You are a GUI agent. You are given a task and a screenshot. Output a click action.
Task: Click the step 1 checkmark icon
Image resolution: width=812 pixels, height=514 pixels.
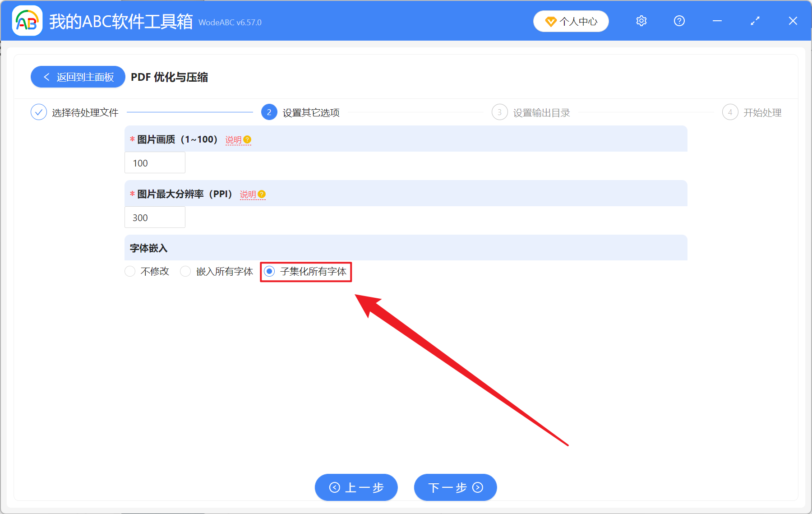tap(39, 112)
